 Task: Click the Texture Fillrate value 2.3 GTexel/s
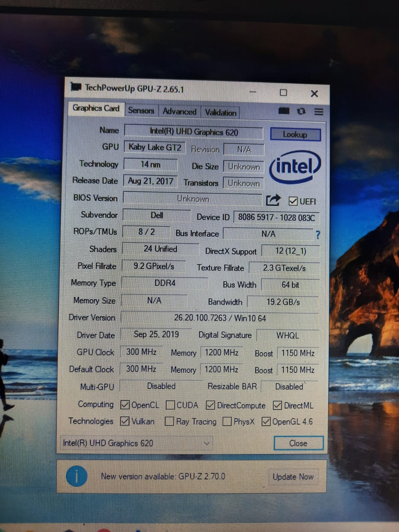tap(284, 268)
